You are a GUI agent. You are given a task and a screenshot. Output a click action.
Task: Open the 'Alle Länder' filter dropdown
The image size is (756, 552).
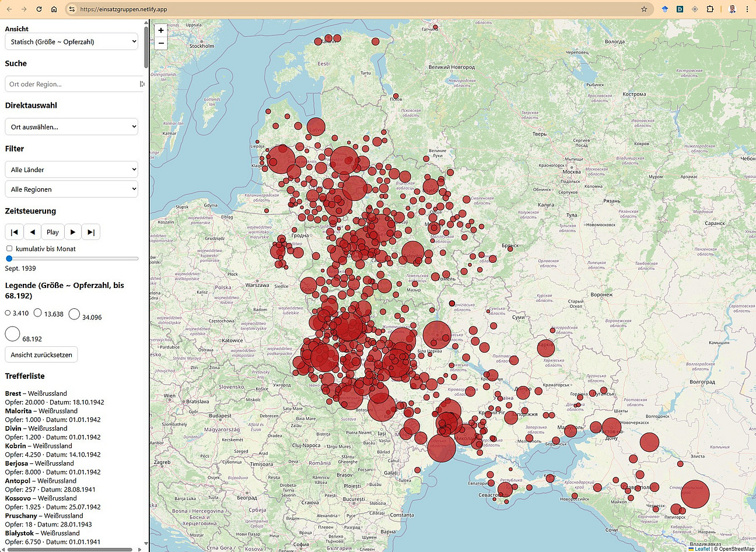(x=72, y=170)
